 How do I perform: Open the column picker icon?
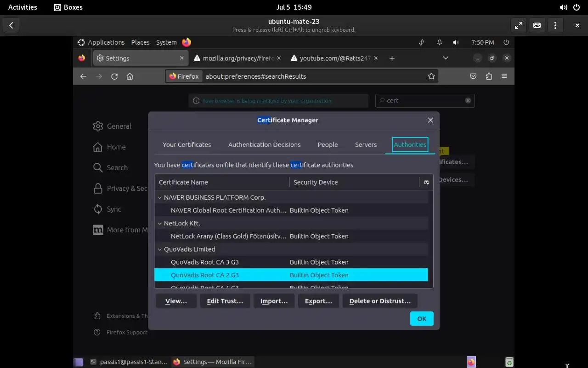pyautogui.click(x=426, y=183)
